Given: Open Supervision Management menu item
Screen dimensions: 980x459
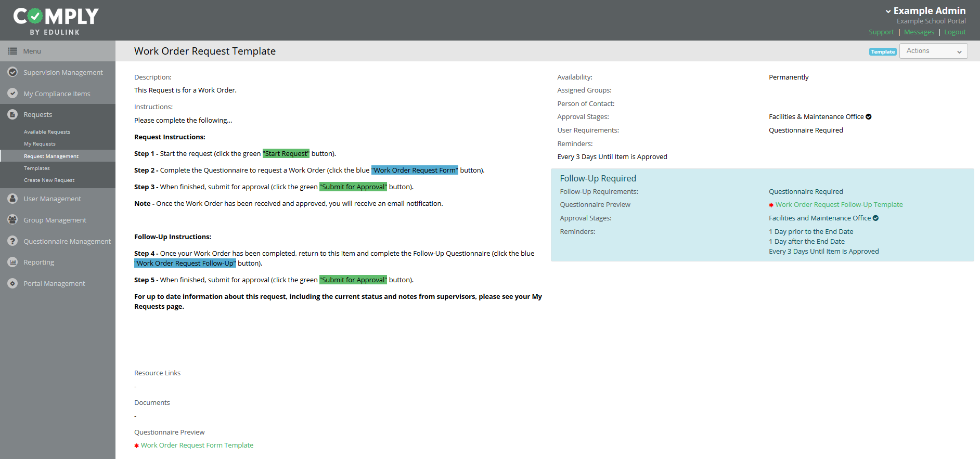Looking at the screenshot, I should [58, 72].
